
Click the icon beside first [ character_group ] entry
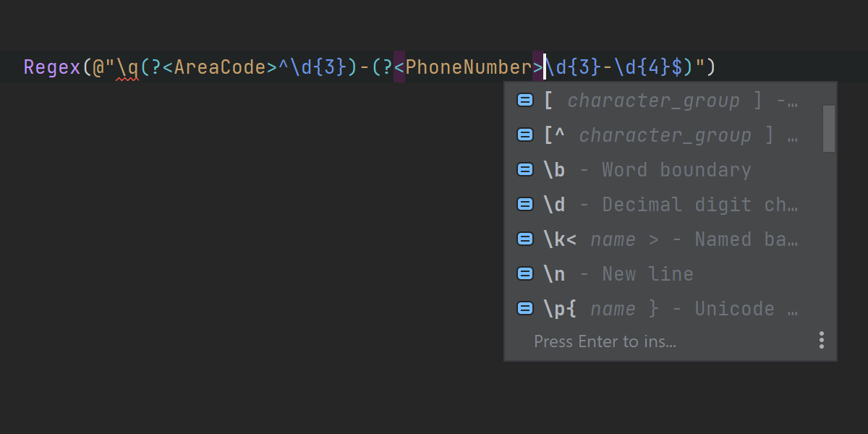(525, 101)
